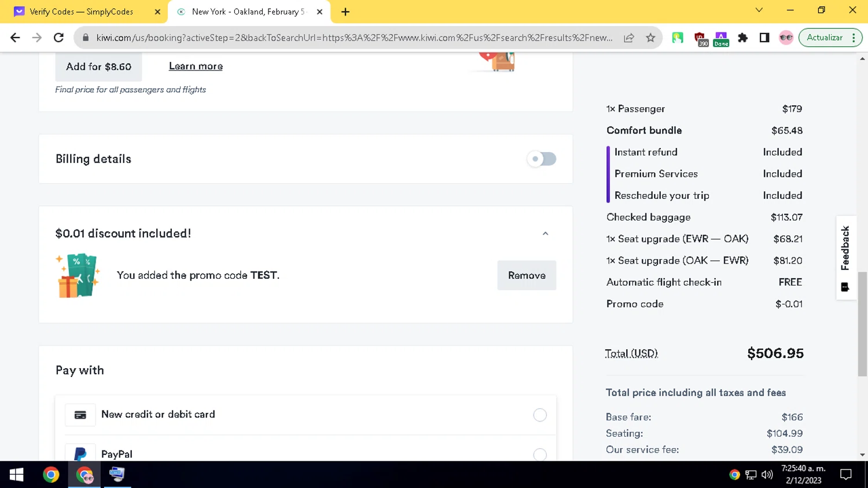Viewport: 868px width, 488px height.
Task: Open the Learn more link
Action: [x=196, y=66]
